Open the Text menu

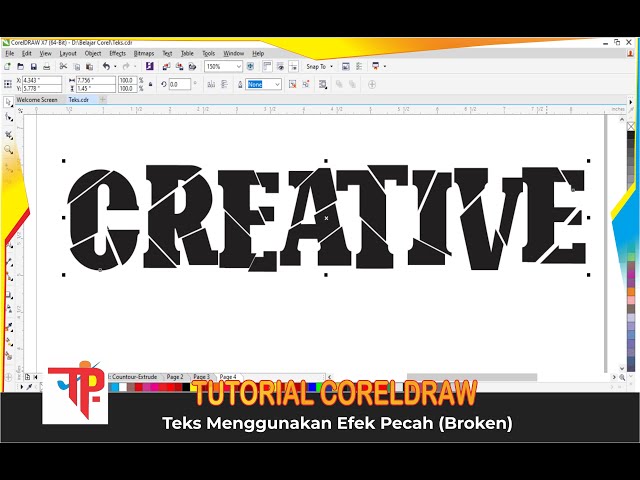(167, 53)
